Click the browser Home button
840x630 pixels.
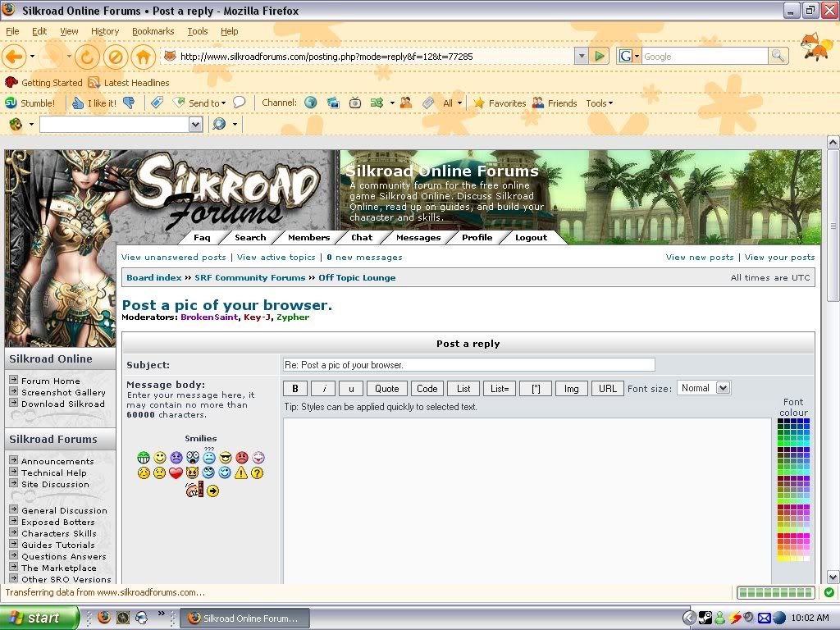pos(143,57)
